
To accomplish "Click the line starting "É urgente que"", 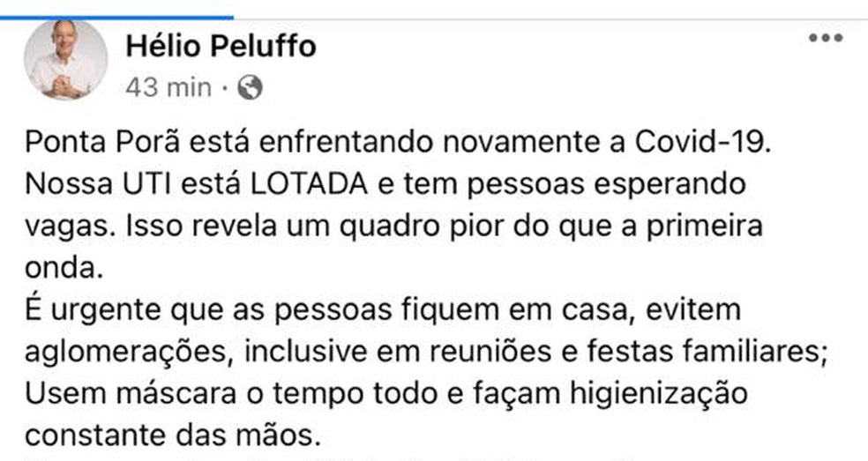I will coord(383,310).
